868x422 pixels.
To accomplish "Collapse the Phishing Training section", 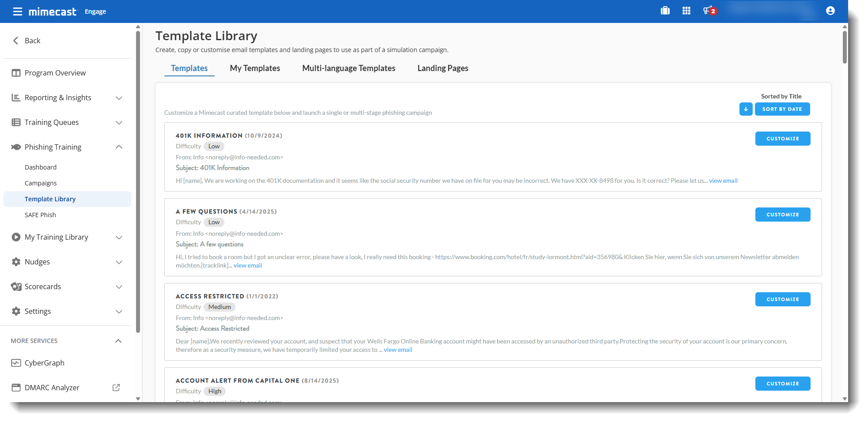I will click(119, 147).
